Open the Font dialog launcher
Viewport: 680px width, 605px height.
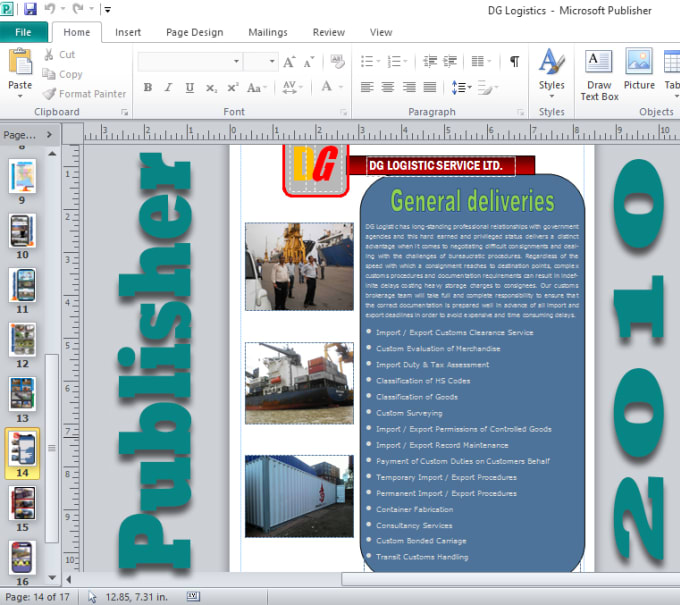click(x=343, y=112)
